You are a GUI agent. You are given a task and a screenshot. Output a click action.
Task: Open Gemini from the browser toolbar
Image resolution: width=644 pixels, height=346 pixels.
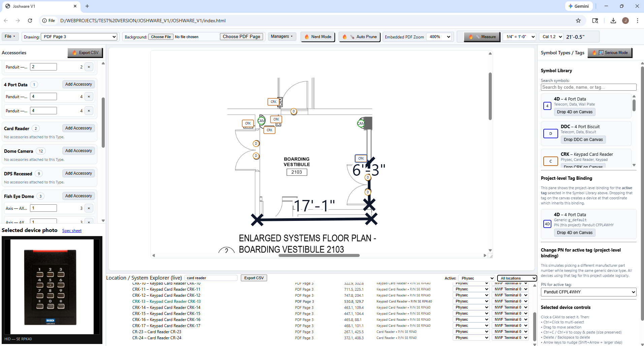click(579, 6)
